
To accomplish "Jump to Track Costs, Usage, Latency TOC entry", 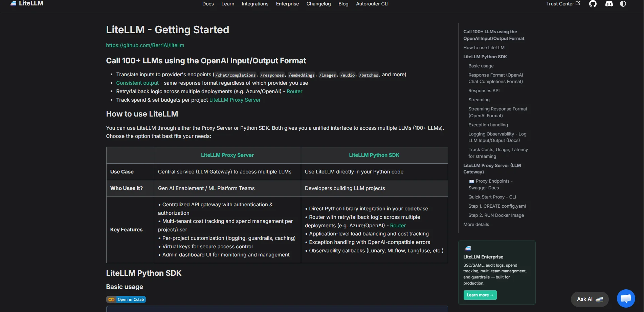I will click(498, 153).
